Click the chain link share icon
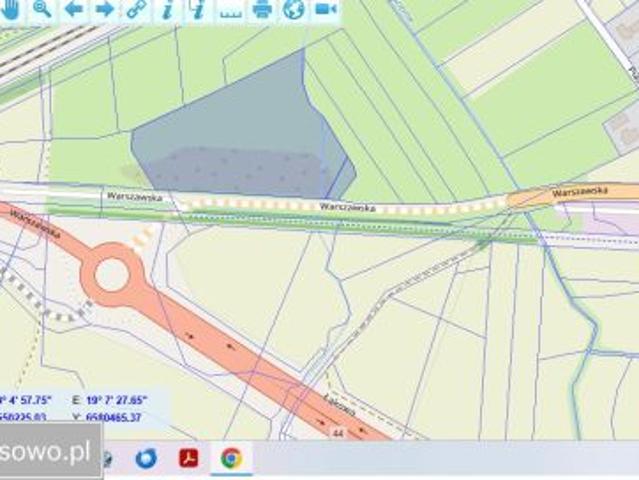The width and height of the screenshot is (639, 480). click(136, 9)
